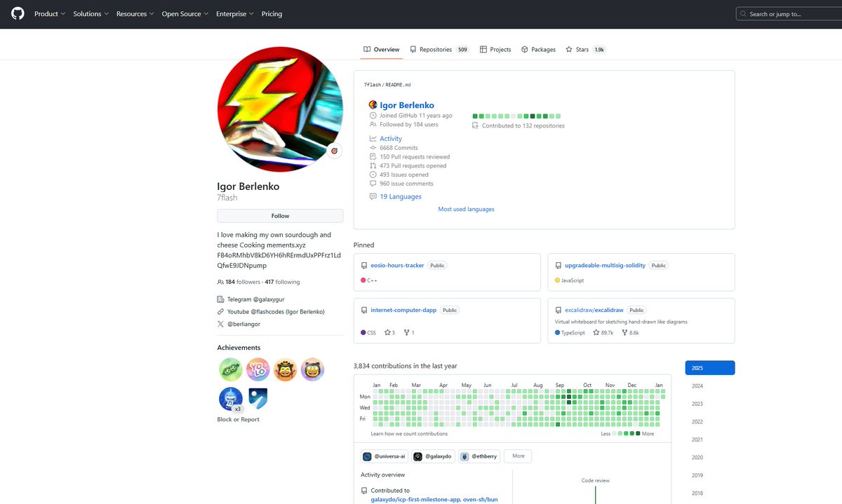Open galaxydo/icp-first-milestone-app contributed repo link
This screenshot has height=504, width=842.
tap(417, 500)
